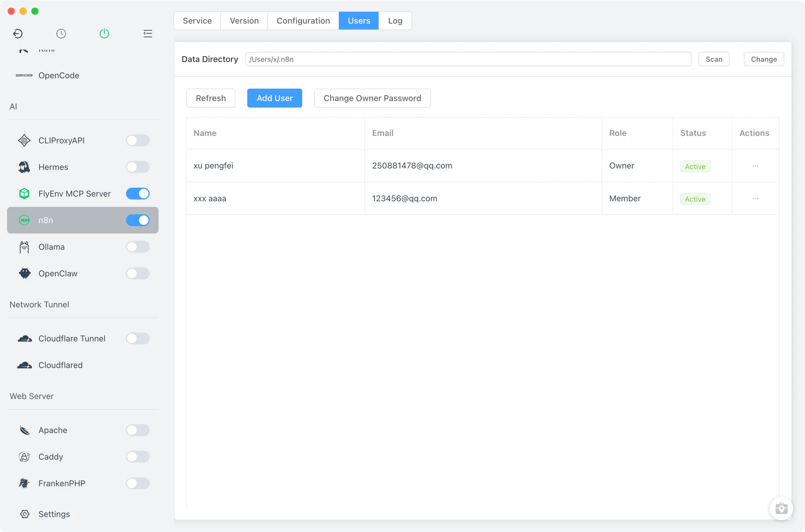
Task: Click Change Owner Password button
Action: pyautogui.click(x=372, y=98)
